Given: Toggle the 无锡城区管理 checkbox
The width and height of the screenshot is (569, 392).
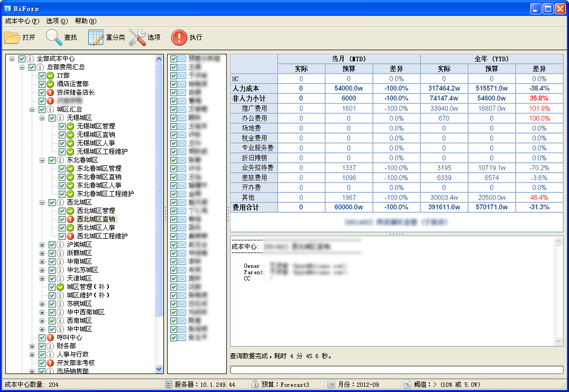Looking at the screenshot, I should [x=62, y=126].
